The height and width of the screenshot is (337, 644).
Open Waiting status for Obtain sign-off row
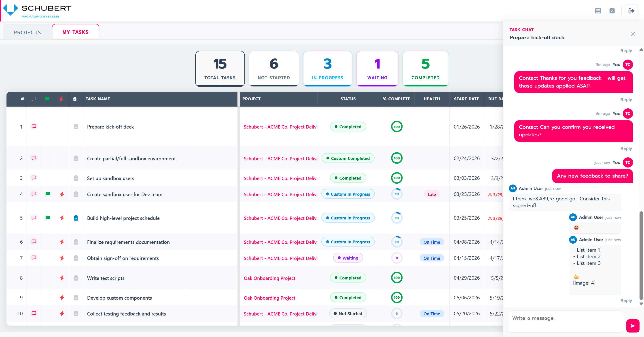tap(348, 258)
